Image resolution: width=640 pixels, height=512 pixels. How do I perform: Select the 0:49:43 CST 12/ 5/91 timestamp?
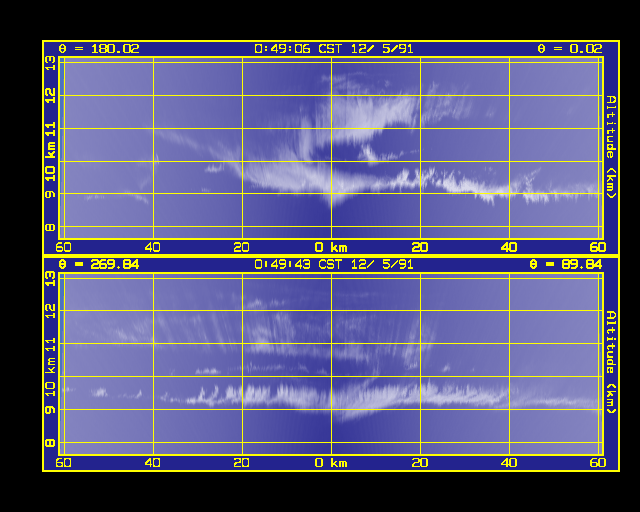click(x=333, y=265)
